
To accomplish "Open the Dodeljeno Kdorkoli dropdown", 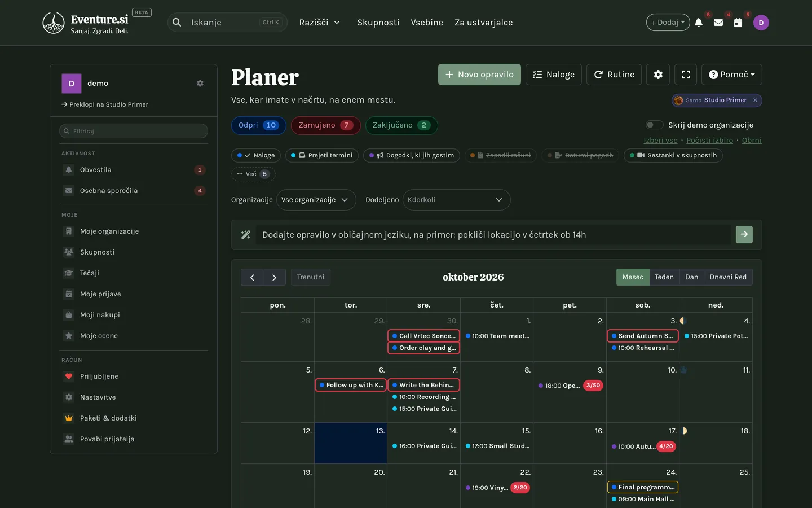I will click(x=456, y=200).
